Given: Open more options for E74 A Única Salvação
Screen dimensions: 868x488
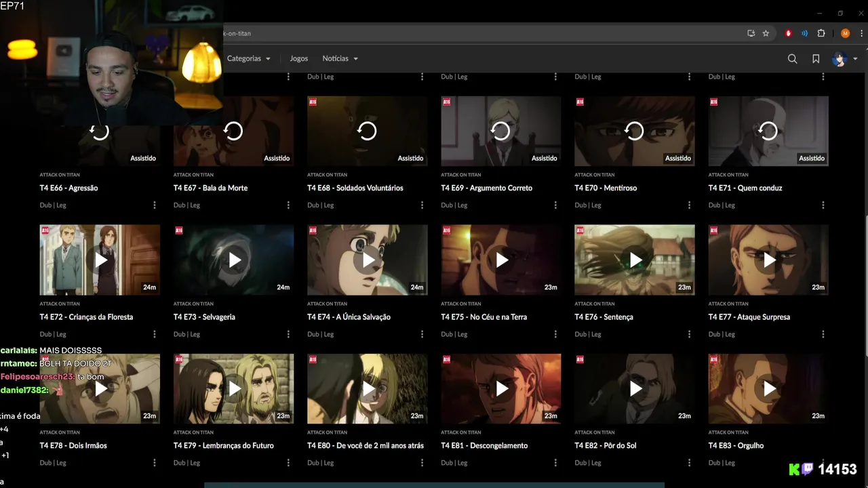Looking at the screenshot, I should [422, 334].
